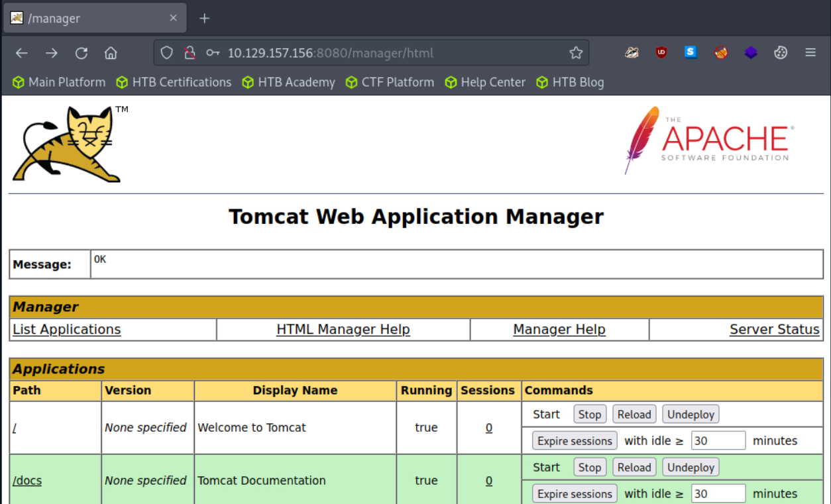Open the Server Status link
The height and width of the screenshot is (504, 831).
pos(775,329)
